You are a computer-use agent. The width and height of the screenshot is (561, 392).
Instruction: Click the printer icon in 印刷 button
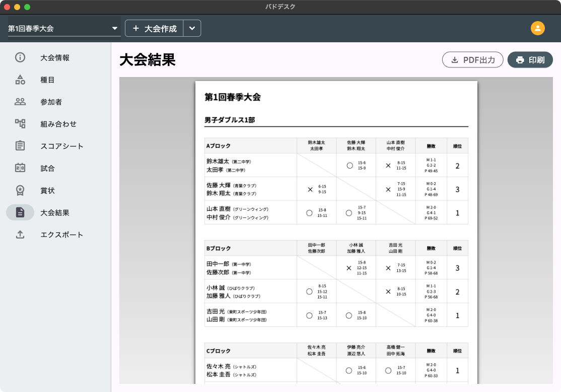(520, 60)
